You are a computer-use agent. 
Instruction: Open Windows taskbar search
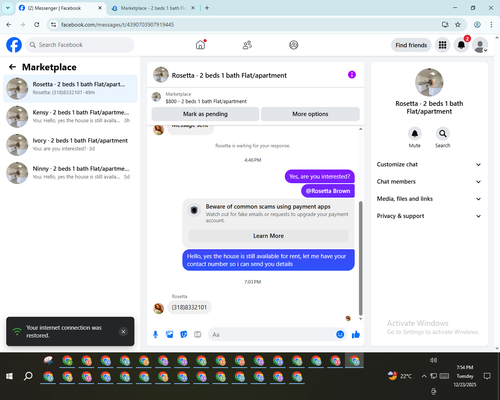(x=28, y=376)
